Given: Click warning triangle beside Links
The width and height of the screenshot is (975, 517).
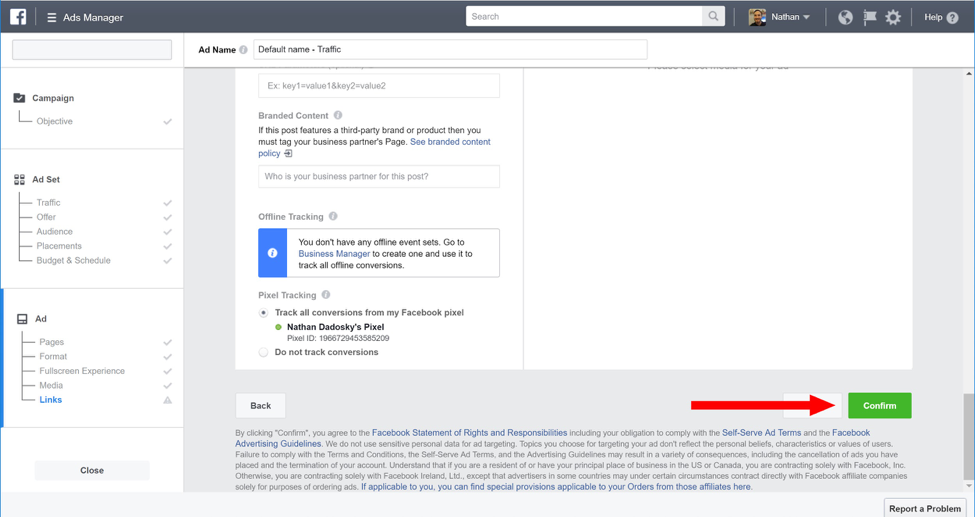Looking at the screenshot, I should pyautogui.click(x=167, y=400).
